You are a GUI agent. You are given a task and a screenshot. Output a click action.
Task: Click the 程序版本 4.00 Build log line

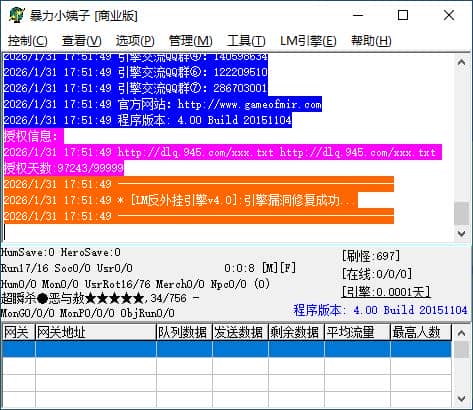148,120
